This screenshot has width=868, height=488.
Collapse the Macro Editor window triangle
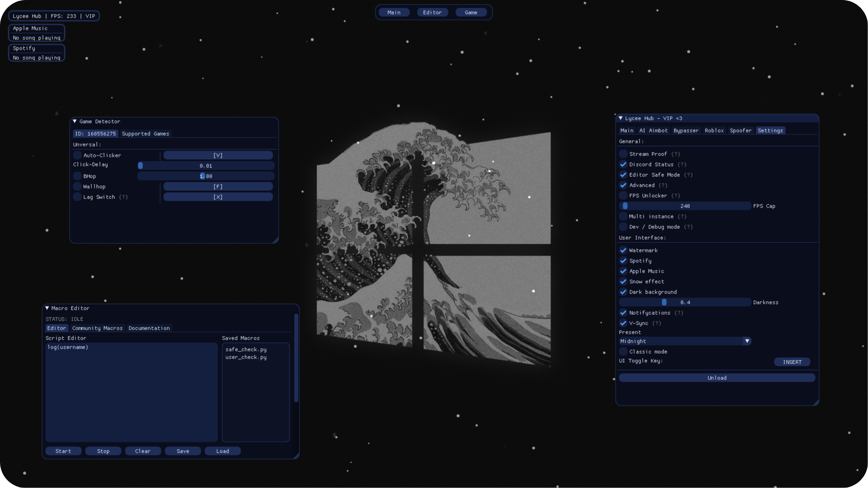pos(47,308)
